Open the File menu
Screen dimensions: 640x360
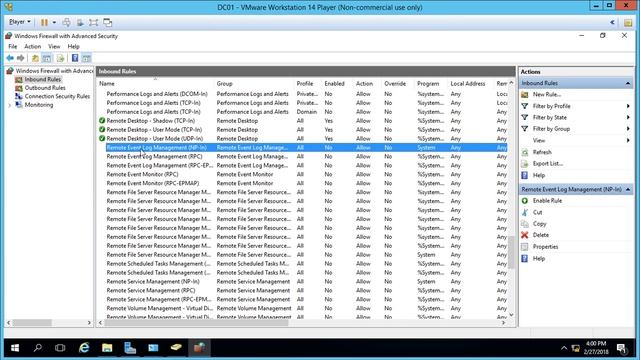13,47
